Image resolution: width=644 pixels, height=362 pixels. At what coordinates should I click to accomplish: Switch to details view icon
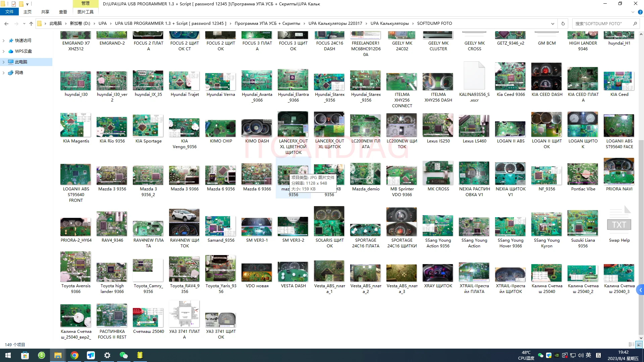point(632,345)
